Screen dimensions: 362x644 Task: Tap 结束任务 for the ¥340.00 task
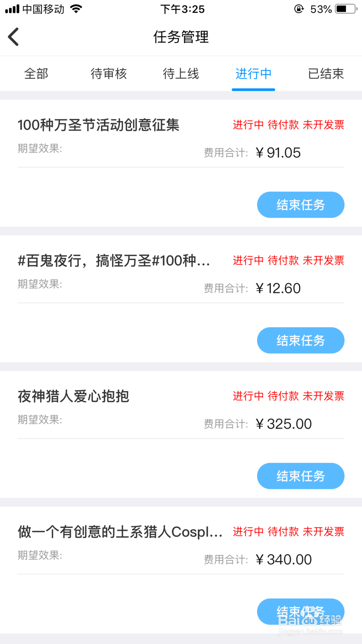point(300,611)
